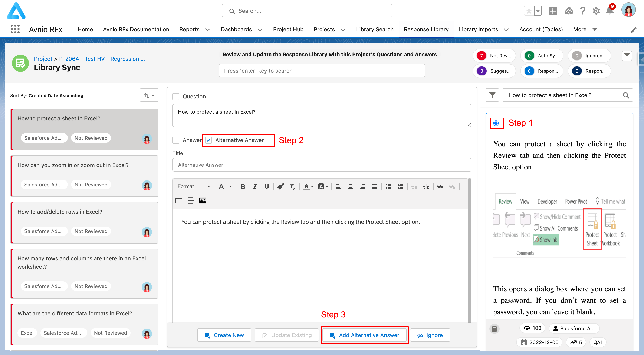
Task: Click the Update Existing button
Action: (x=287, y=335)
